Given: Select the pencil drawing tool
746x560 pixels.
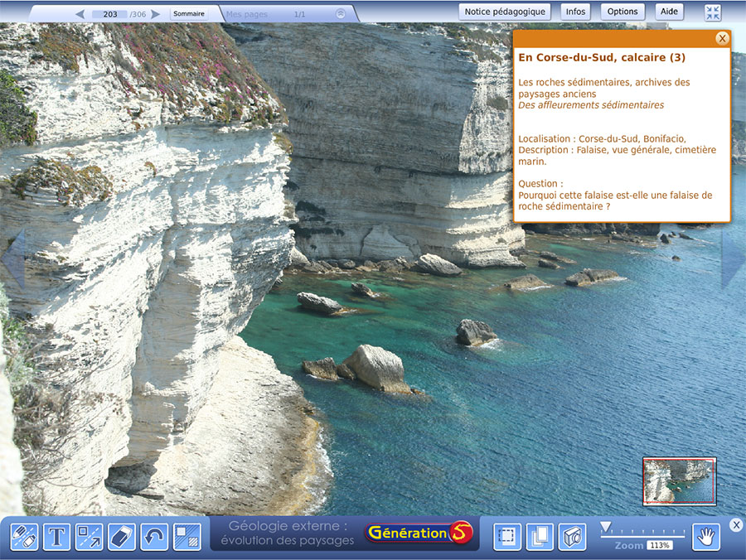Looking at the screenshot, I should [x=24, y=537].
